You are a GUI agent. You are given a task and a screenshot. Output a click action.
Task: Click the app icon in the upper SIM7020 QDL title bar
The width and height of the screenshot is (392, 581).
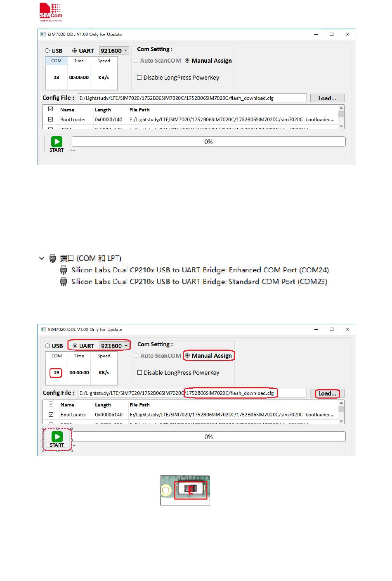click(43, 34)
